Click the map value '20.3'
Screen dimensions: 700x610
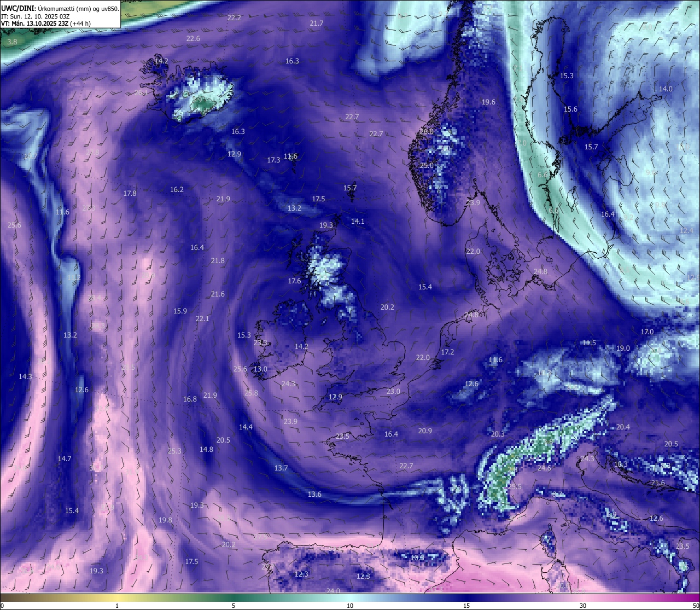tap(498, 434)
